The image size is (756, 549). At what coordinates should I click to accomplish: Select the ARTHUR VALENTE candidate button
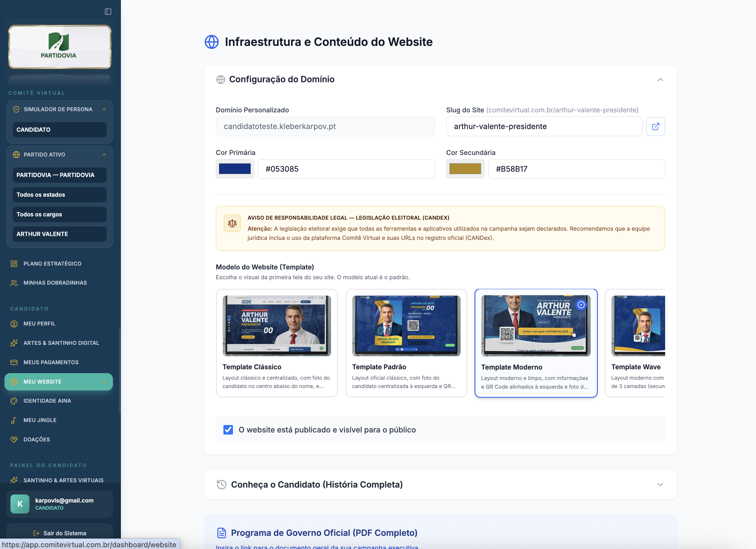point(60,234)
